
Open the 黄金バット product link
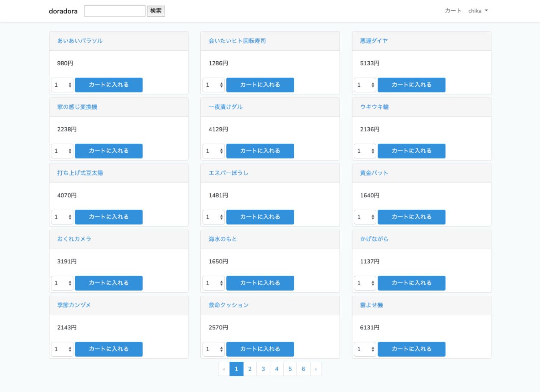[x=374, y=173]
